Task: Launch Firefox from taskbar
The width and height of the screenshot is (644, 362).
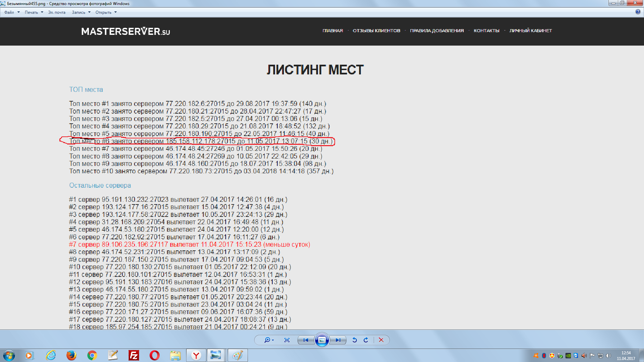Action: 71,355
